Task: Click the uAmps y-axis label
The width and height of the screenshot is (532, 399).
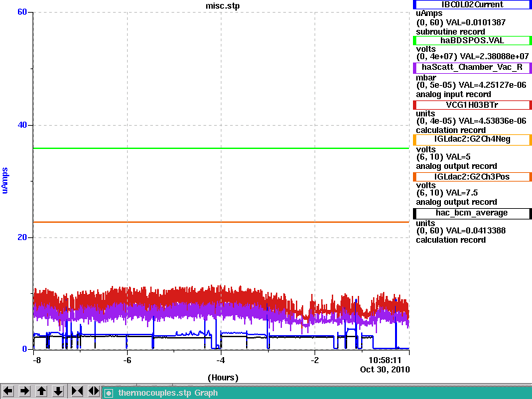Action: click(x=5, y=180)
